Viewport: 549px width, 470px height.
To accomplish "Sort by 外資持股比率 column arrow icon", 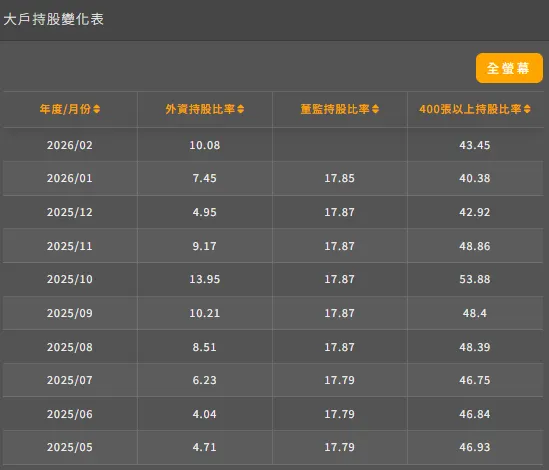I will tap(241, 109).
